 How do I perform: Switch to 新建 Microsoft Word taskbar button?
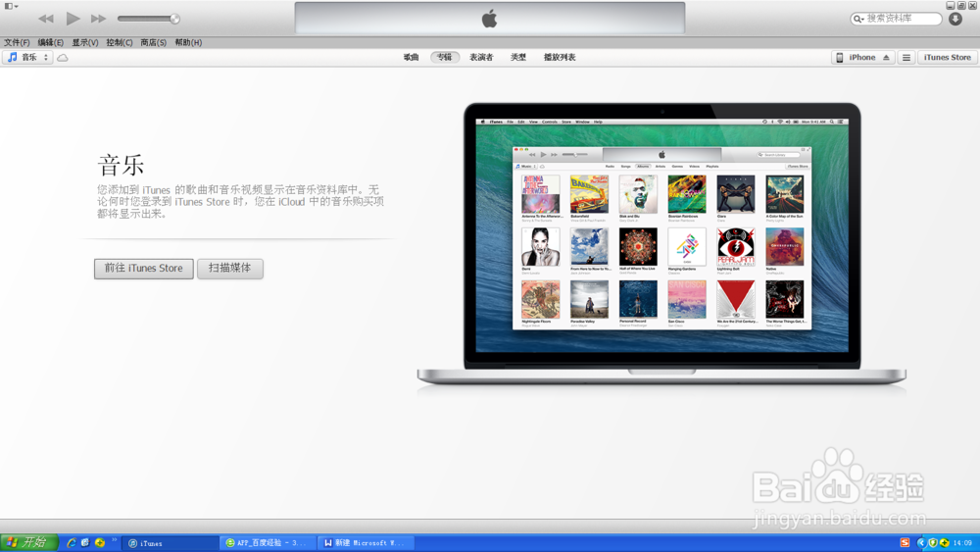(367, 543)
